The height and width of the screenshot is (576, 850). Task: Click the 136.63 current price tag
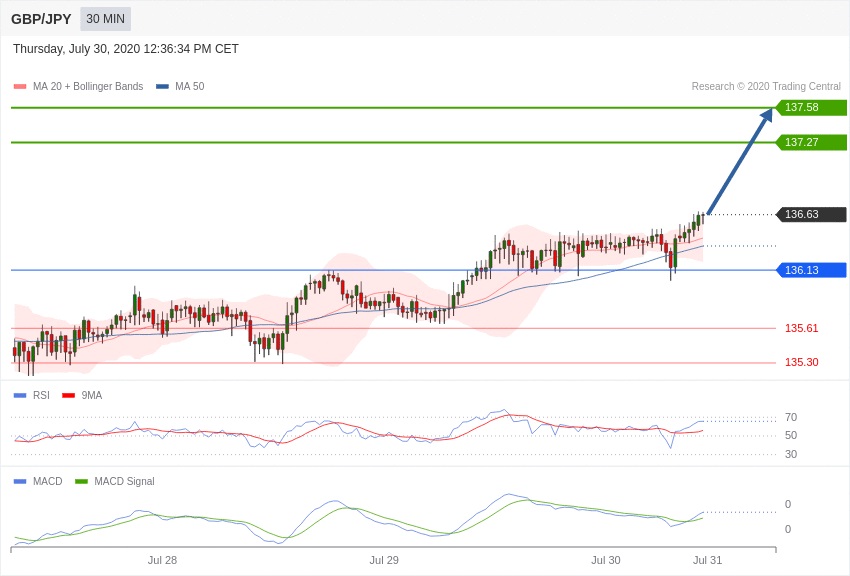pos(812,214)
